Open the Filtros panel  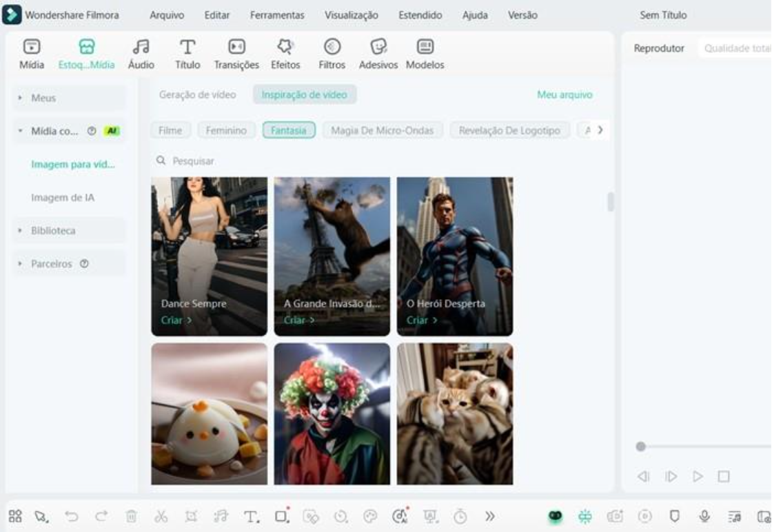pyautogui.click(x=332, y=54)
